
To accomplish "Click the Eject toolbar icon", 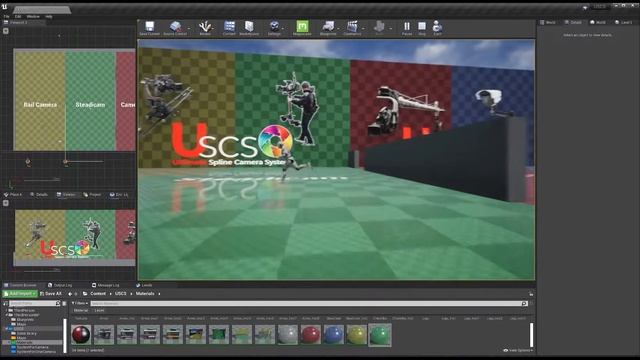I will coord(437,27).
